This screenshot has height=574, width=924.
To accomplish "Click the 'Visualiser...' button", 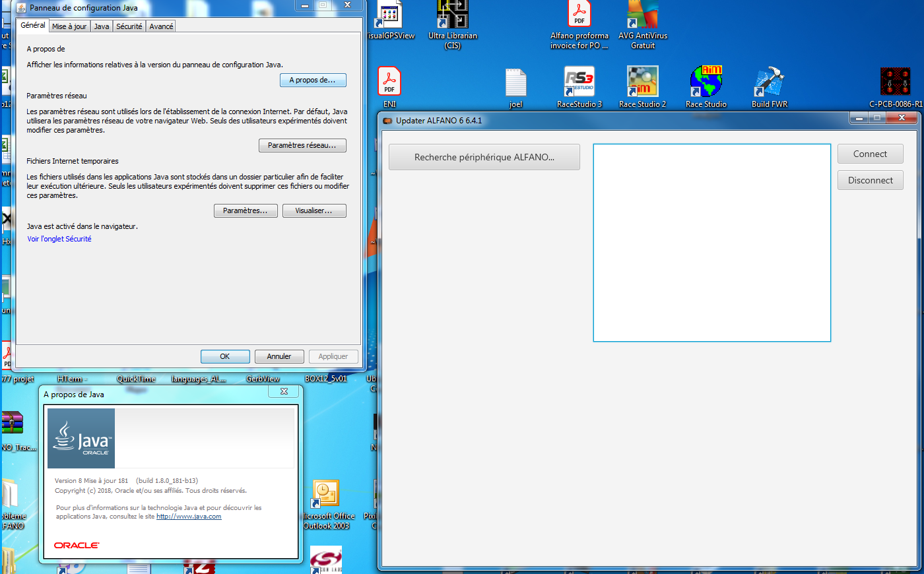I will [314, 210].
